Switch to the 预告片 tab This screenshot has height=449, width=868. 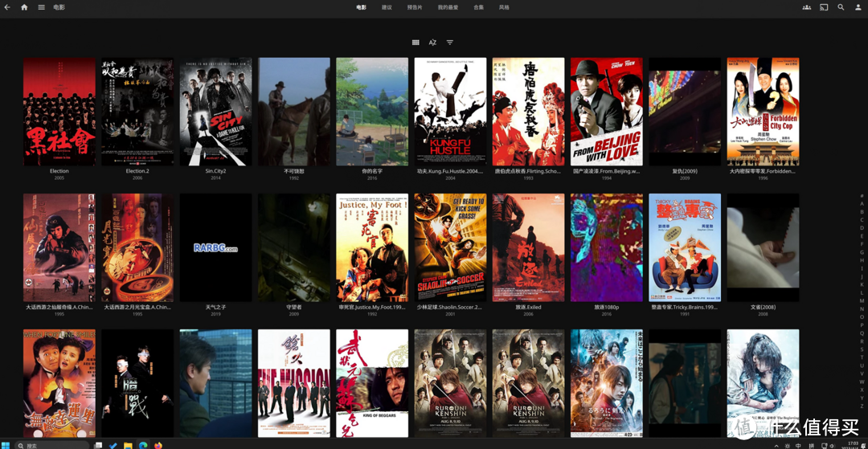415,7
